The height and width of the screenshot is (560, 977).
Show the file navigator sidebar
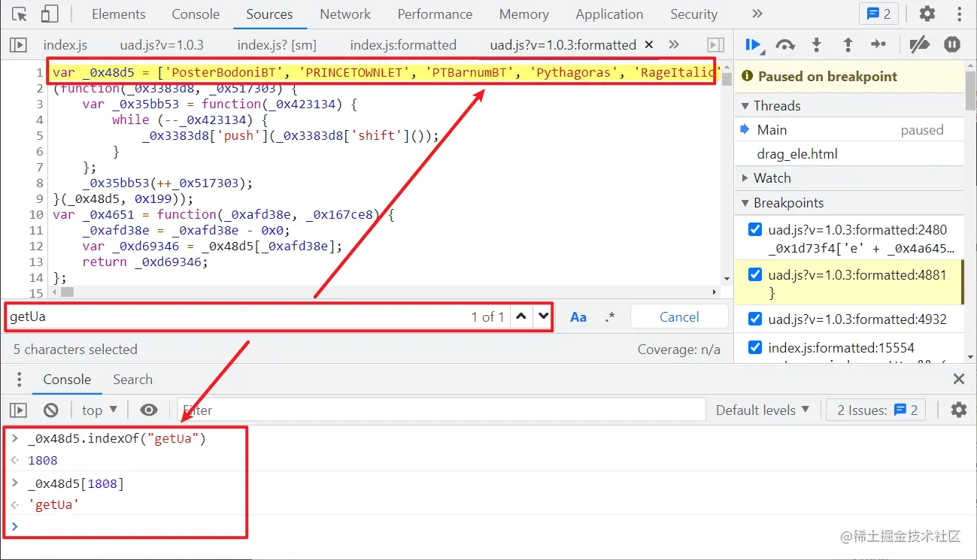click(18, 45)
